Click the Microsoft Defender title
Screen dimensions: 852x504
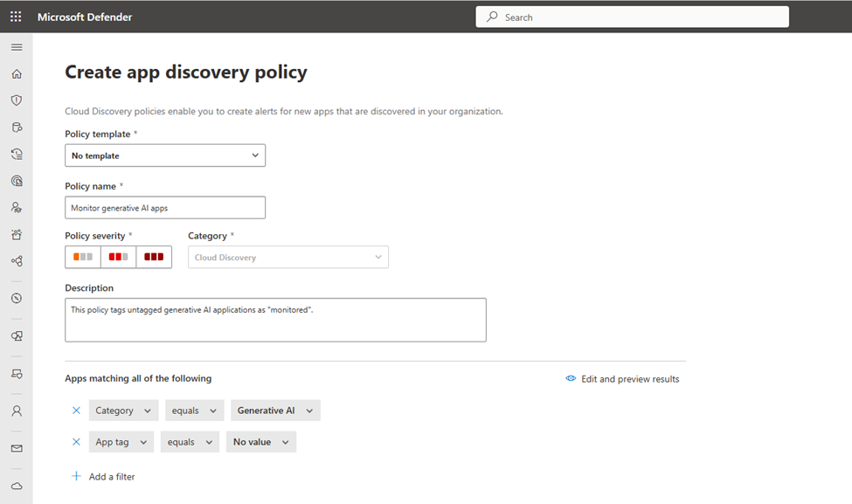tap(85, 17)
